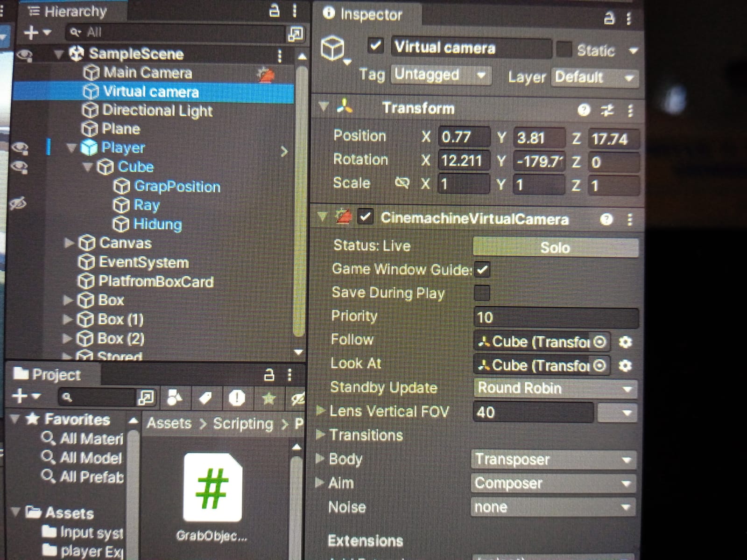
Task: Click the Project favorites star filter icon
Action: click(268, 398)
